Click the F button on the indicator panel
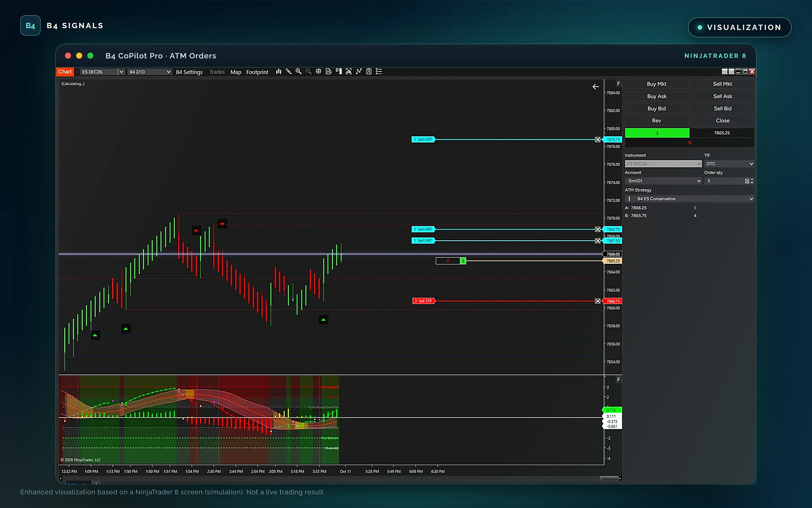Image resolution: width=812 pixels, height=508 pixels. pos(618,380)
